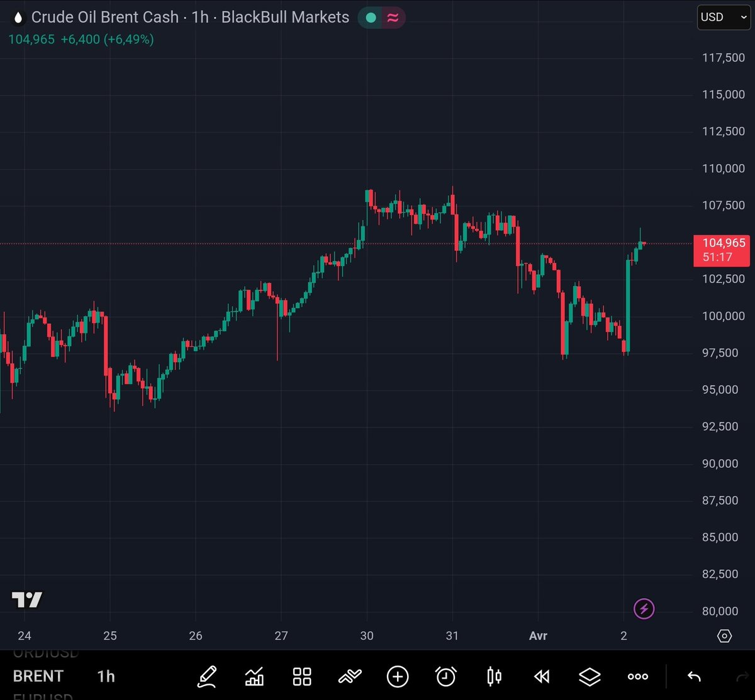Change the 1h interval selector
Screen dimensions: 755x700
click(x=106, y=677)
